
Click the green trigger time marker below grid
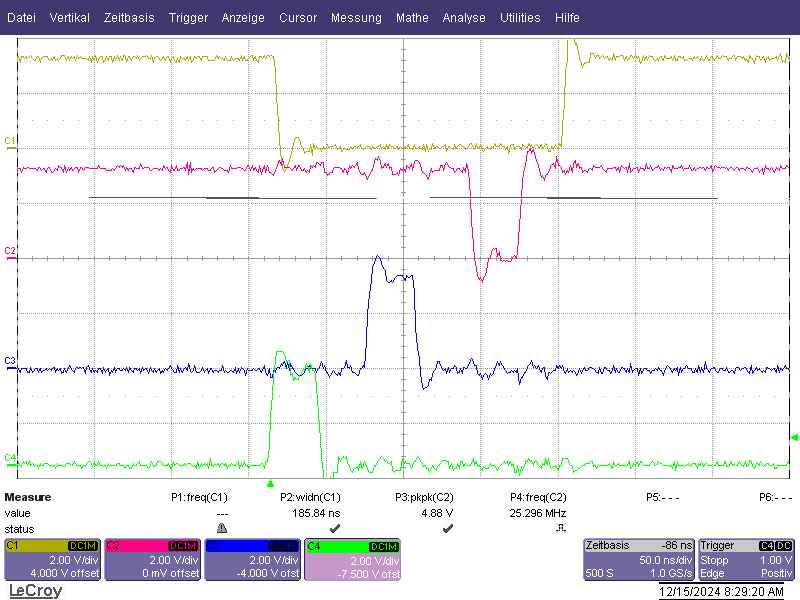pos(270,483)
